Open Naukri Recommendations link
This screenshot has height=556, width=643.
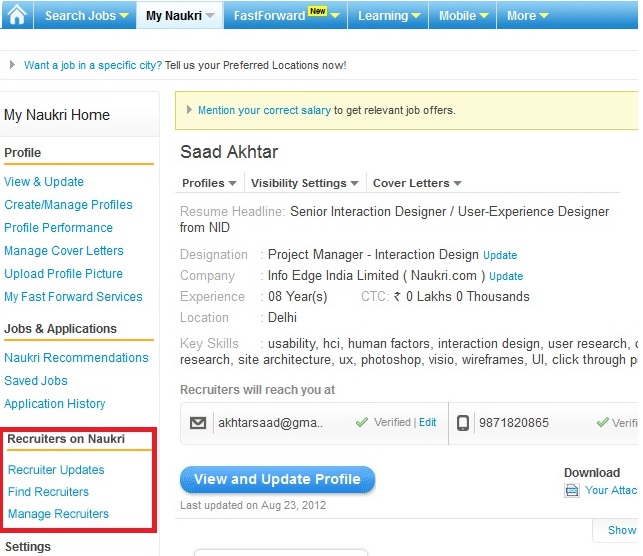tap(76, 358)
